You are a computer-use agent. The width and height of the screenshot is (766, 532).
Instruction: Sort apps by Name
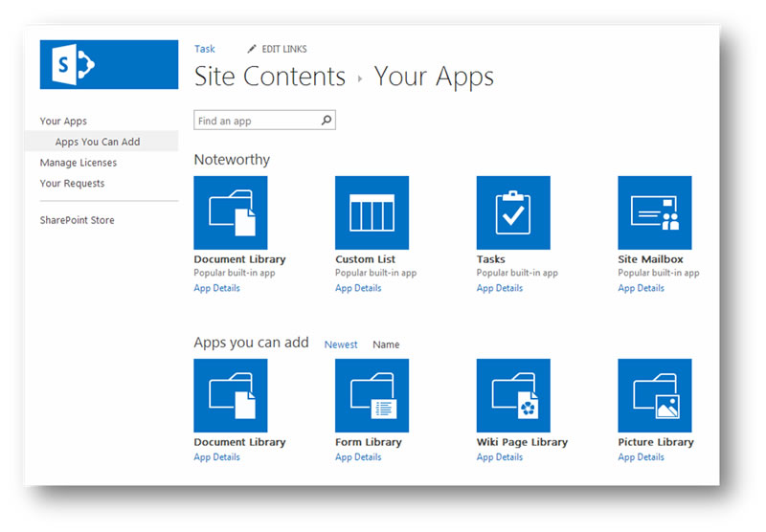(x=386, y=344)
